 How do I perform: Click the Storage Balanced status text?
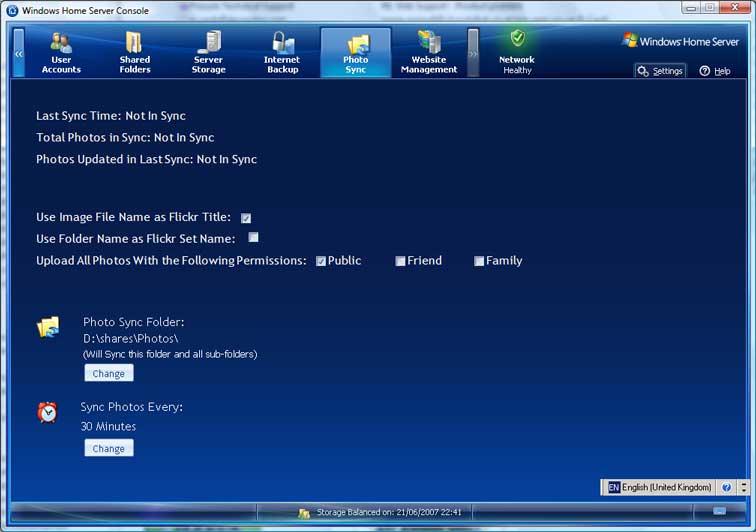pyautogui.click(x=389, y=512)
